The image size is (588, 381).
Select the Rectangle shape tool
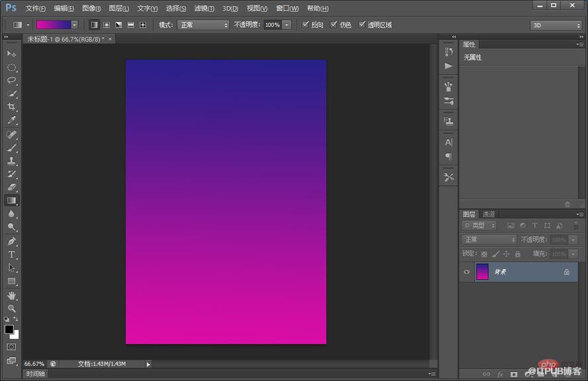pos(11,281)
